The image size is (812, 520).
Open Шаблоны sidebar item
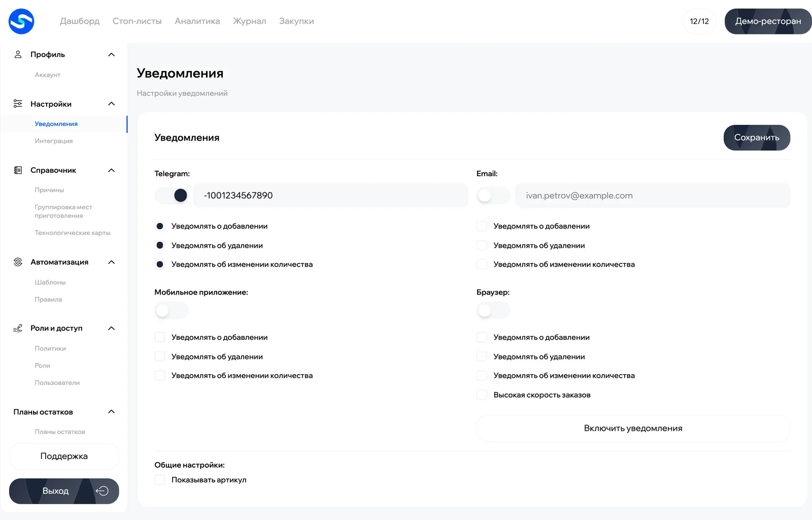click(x=50, y=282)
